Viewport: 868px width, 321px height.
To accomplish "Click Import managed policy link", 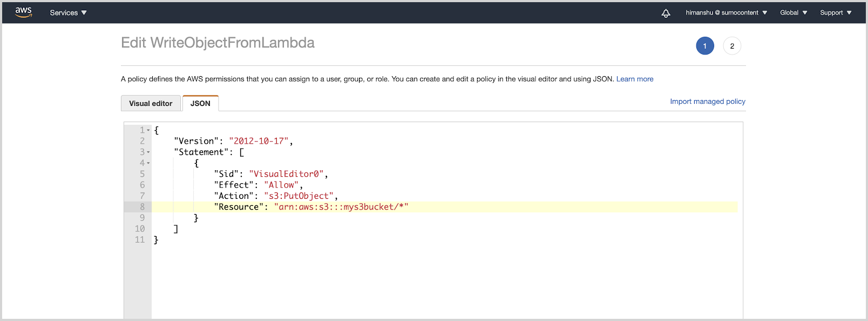I will [x=707, y=102].
